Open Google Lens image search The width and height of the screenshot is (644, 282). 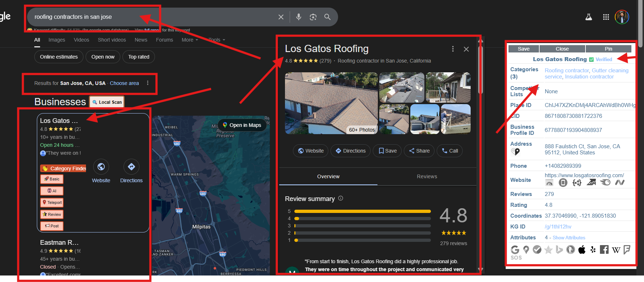click(313, 17)
